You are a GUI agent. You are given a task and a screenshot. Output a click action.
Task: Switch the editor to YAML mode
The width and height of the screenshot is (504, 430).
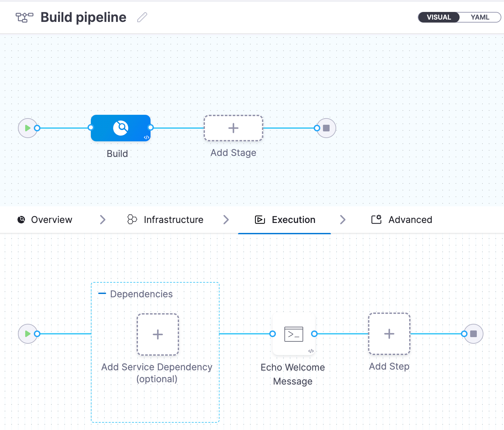(x=480, y=17)
